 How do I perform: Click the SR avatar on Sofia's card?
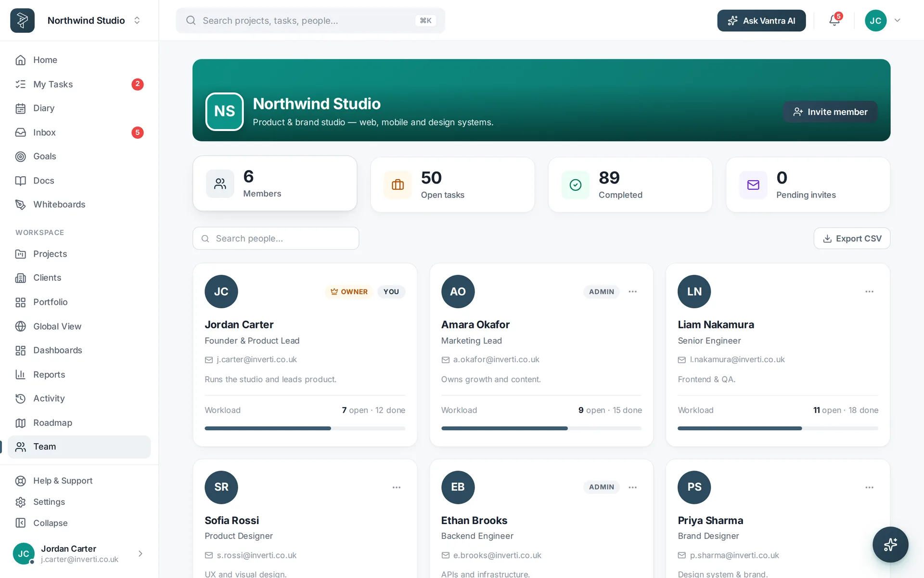click(x=221, y=487)
